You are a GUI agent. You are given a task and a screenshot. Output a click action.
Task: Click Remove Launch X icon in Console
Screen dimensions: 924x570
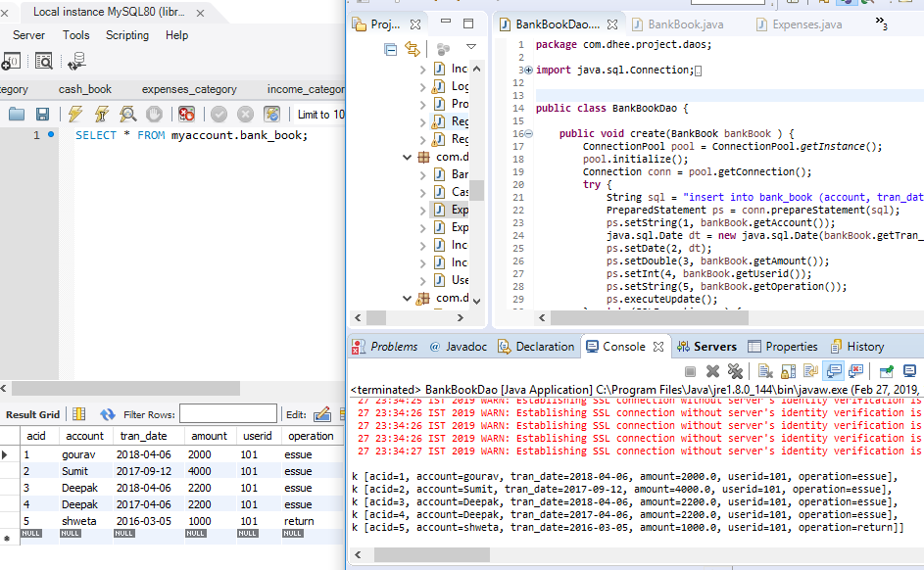tap(712, 371)
